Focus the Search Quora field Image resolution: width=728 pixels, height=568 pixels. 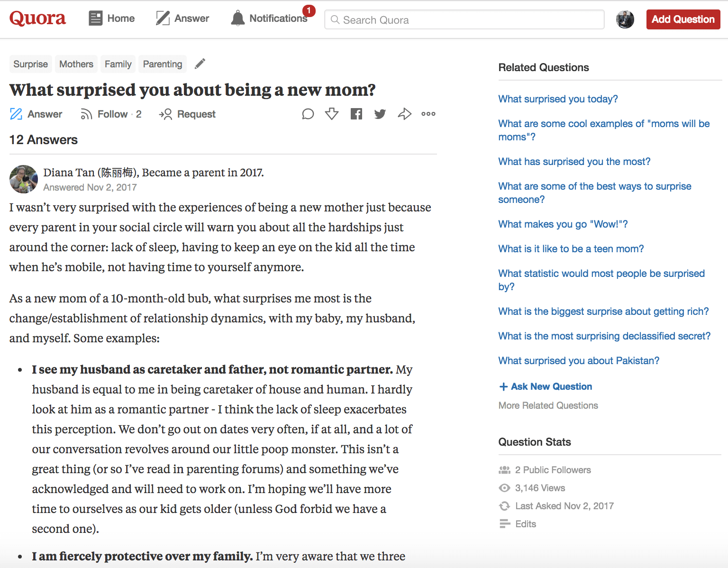(464, 20)
